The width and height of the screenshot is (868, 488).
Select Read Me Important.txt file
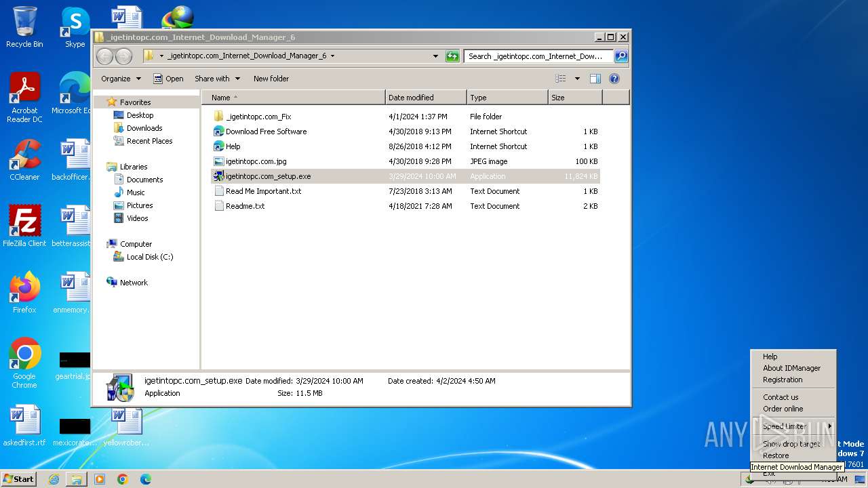coord(263,191)
